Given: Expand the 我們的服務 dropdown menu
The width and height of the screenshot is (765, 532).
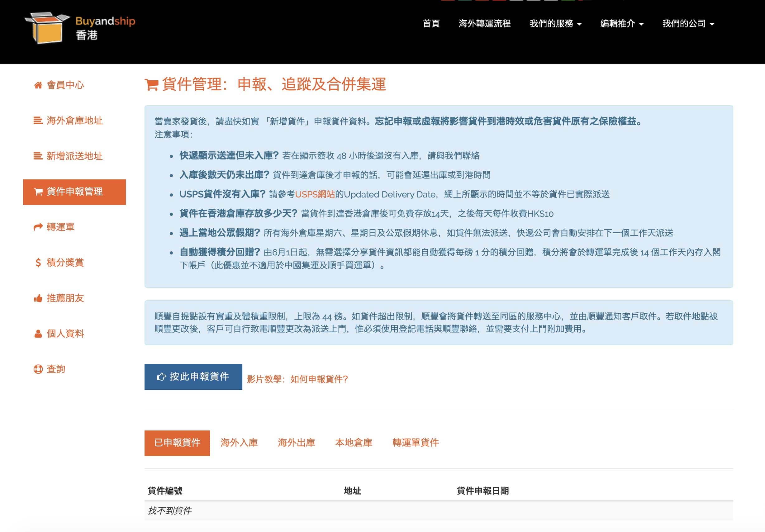Looking at the screenshot, I should tap(555, 24).
